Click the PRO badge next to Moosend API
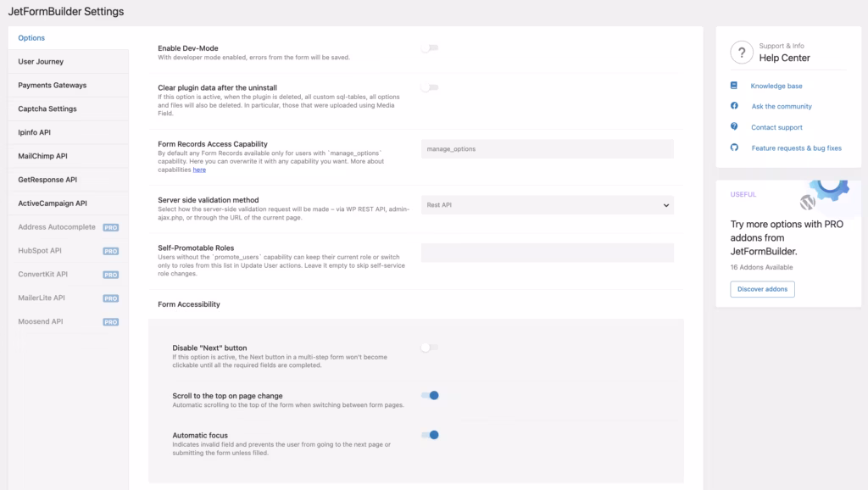 [111, 322]
